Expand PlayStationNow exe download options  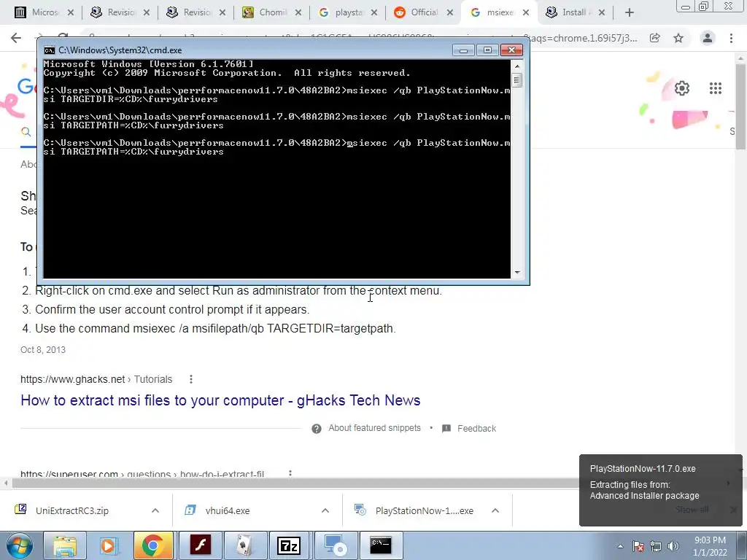495,510
